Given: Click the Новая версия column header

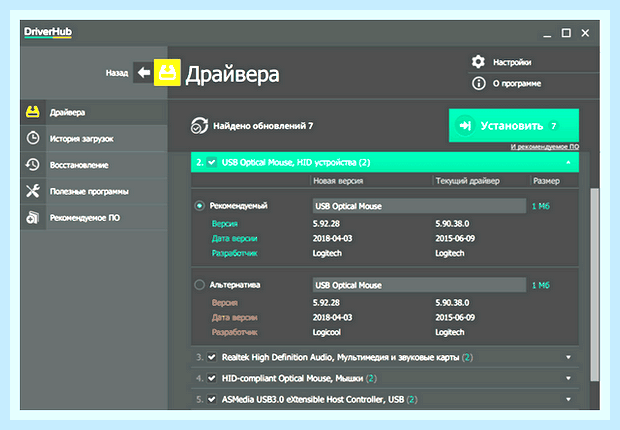Looking at the screenshot, I should click(338, 181).
